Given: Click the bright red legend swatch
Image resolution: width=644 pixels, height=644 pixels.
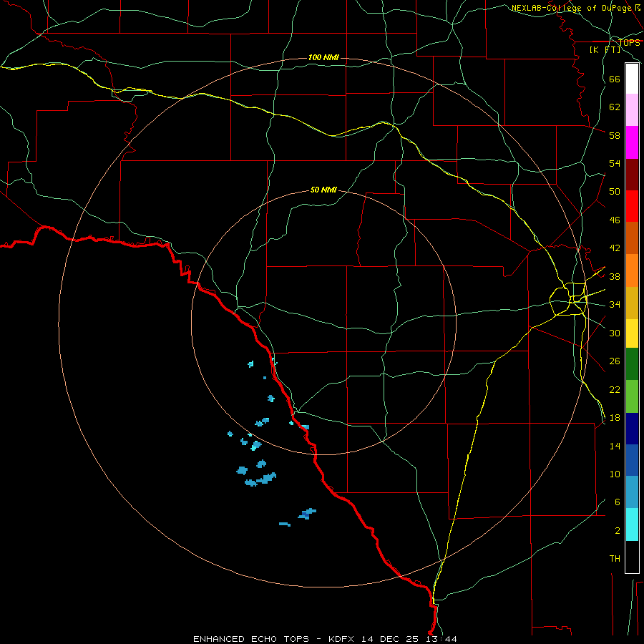Looking at the screenshot, I should click(632, 206).
